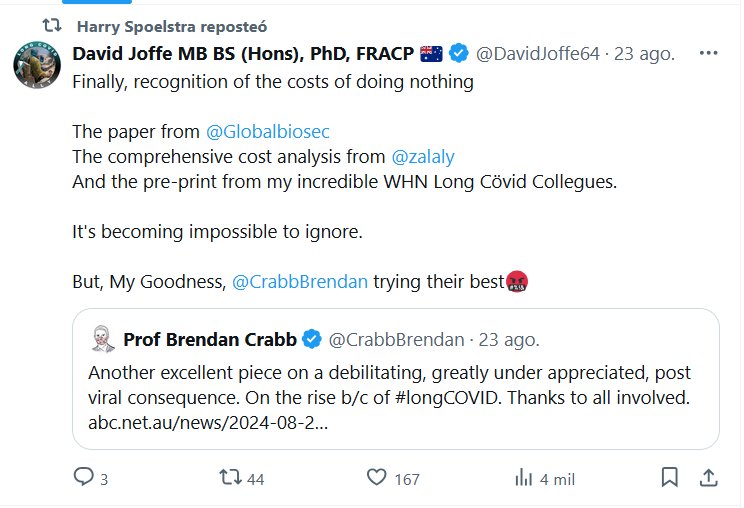View tweet analytics bar chart icon
Viewport: 744px width, 508px height.
click(522, 478)
